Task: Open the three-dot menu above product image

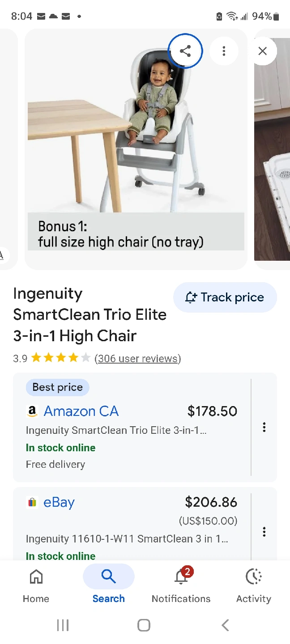Action: [224, 51]
